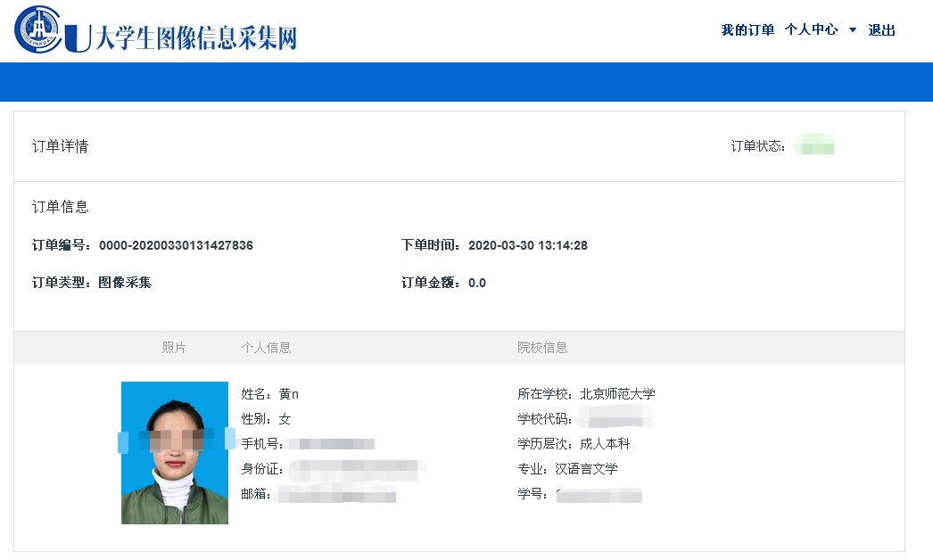Click the 学历层次 成人本科 text
The height and width of the screenshot is (560, 933).
point(574,444)
